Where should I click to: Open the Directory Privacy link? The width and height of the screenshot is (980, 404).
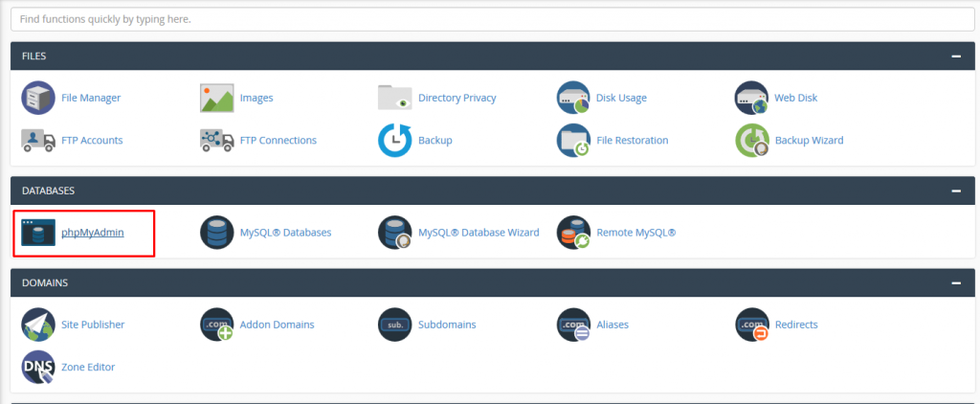pos(457,98)
